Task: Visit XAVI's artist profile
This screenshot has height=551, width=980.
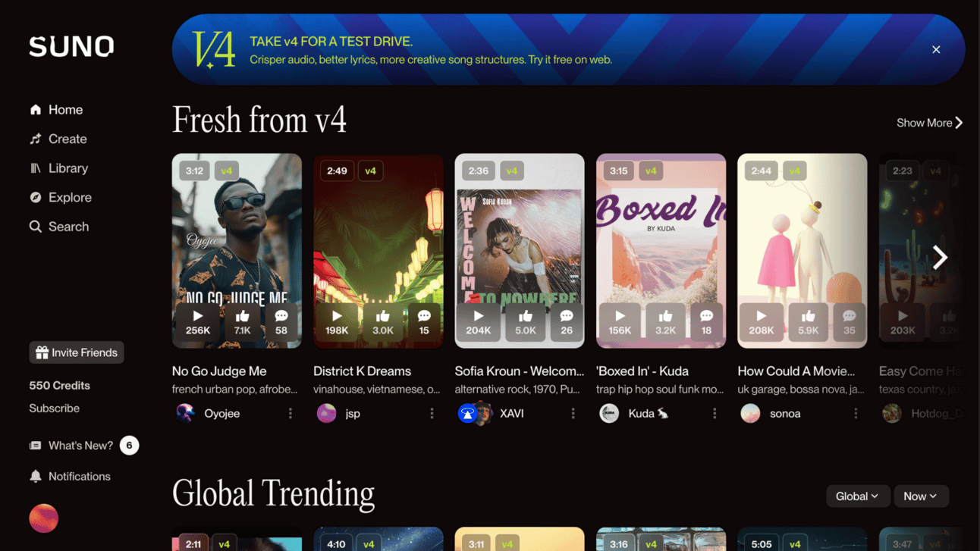Action: 512,413
